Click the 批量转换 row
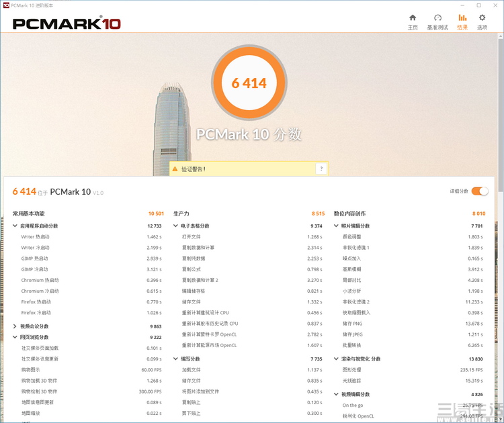Screen dimensions: 504x423 pyautogui.click(x=413, y=345)
